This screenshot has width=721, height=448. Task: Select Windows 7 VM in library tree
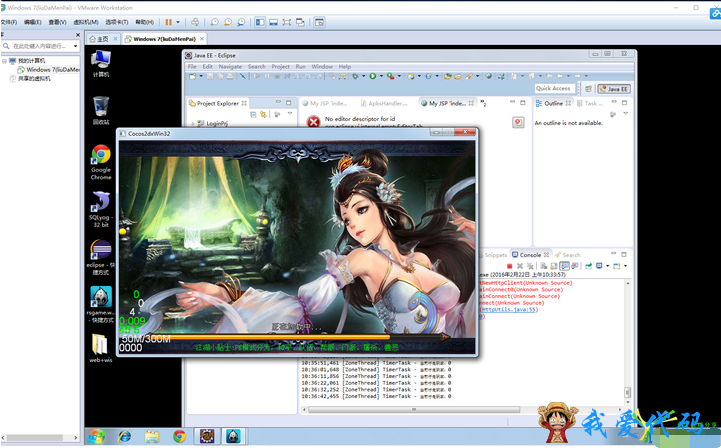point(52,70)
